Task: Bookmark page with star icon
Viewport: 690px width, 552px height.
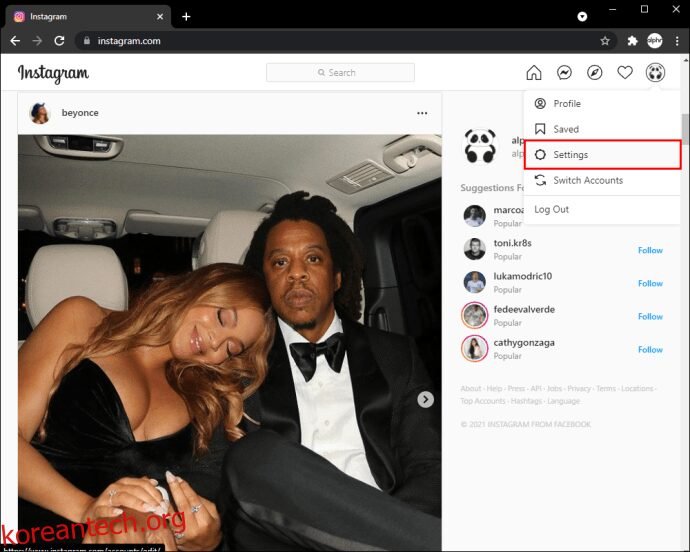Action: [605, 41]
